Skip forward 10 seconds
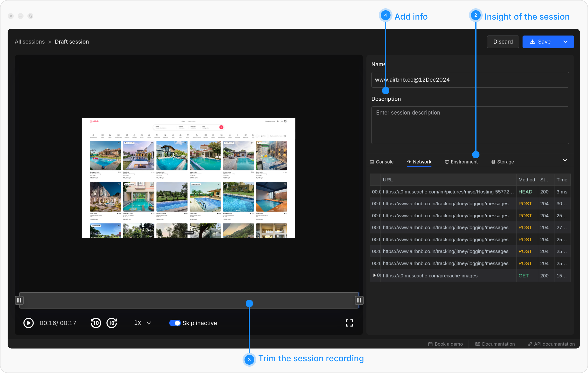588x373 pixels. pos(112,323)
